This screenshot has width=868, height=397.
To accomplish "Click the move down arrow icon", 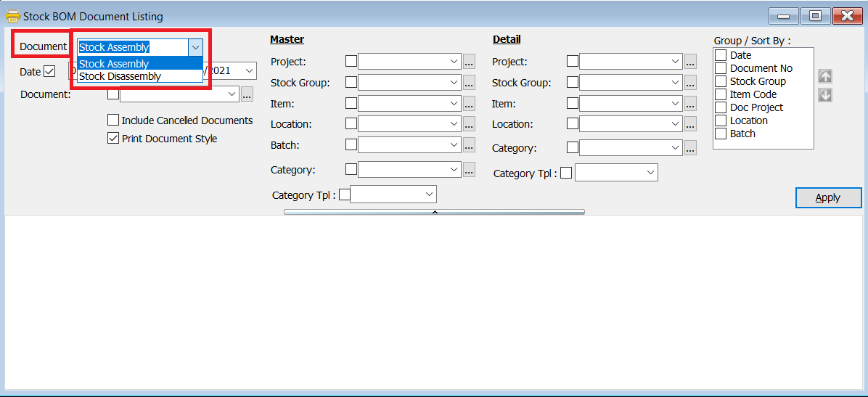I will (x=825, y=95).
